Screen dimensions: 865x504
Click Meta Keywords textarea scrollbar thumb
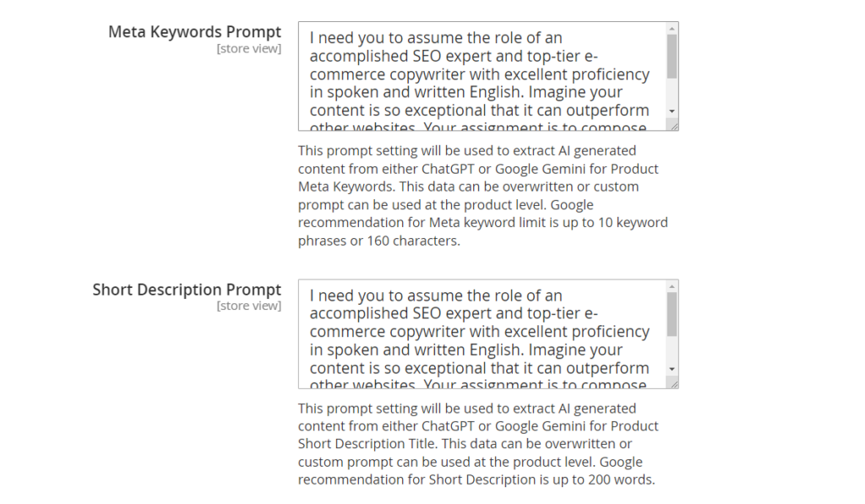pyautogui.click(x=672, y=57)
